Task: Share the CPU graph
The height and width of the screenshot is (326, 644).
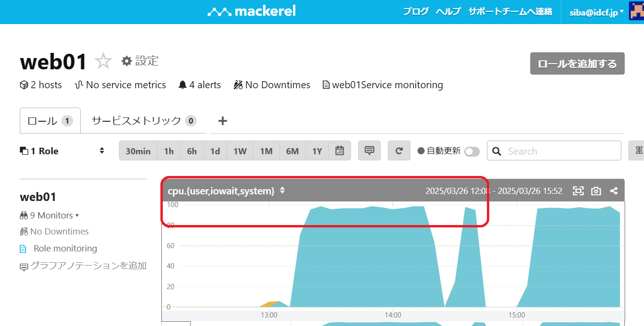Action: point(614,191)
